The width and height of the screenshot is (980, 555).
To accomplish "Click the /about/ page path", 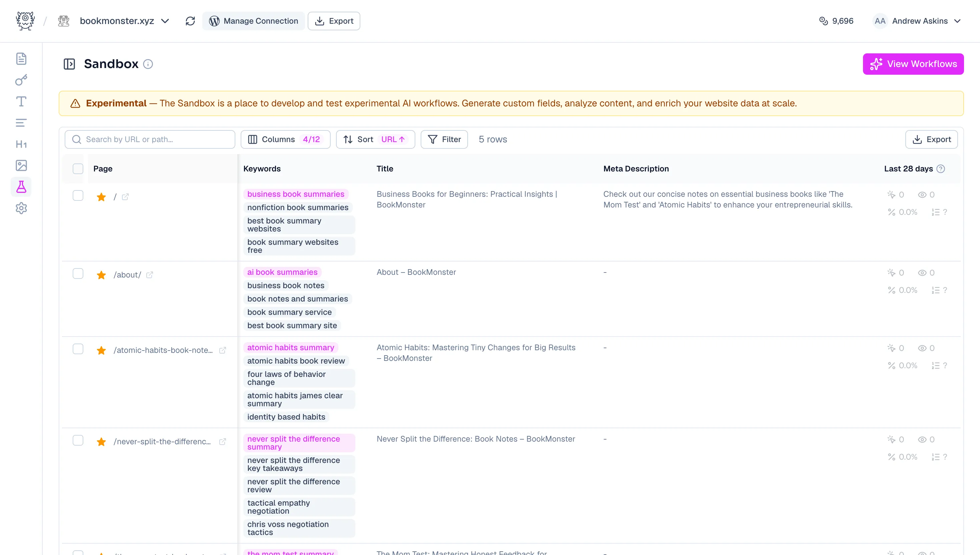I will [127, 275].
